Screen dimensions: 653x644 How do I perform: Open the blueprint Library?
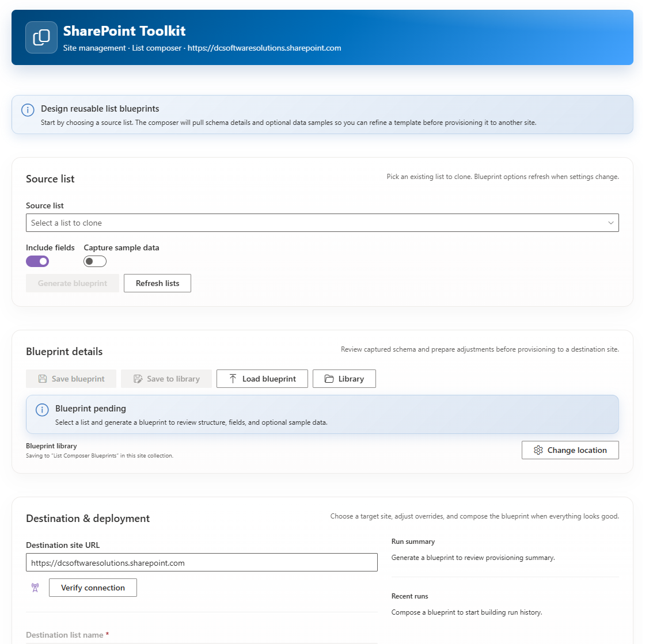point(344,379)
